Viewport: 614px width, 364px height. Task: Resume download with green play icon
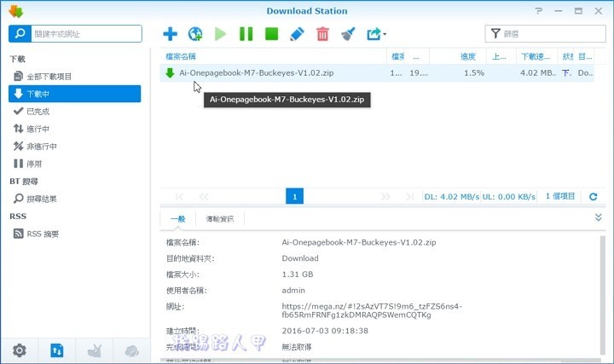point(221,34)
